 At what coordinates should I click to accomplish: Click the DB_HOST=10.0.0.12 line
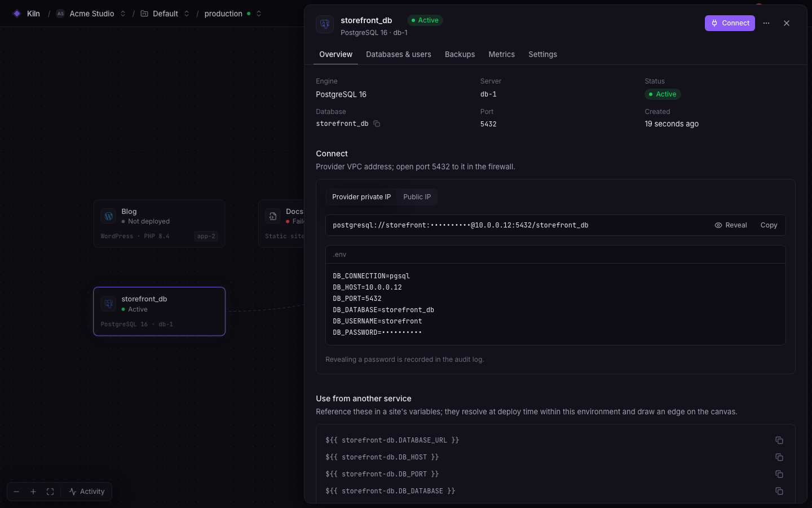(368, 287)
